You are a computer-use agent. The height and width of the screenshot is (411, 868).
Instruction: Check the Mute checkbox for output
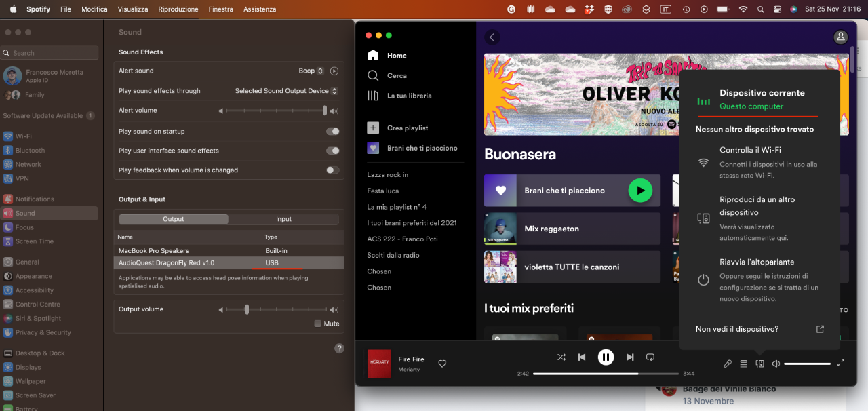[317, 324]
